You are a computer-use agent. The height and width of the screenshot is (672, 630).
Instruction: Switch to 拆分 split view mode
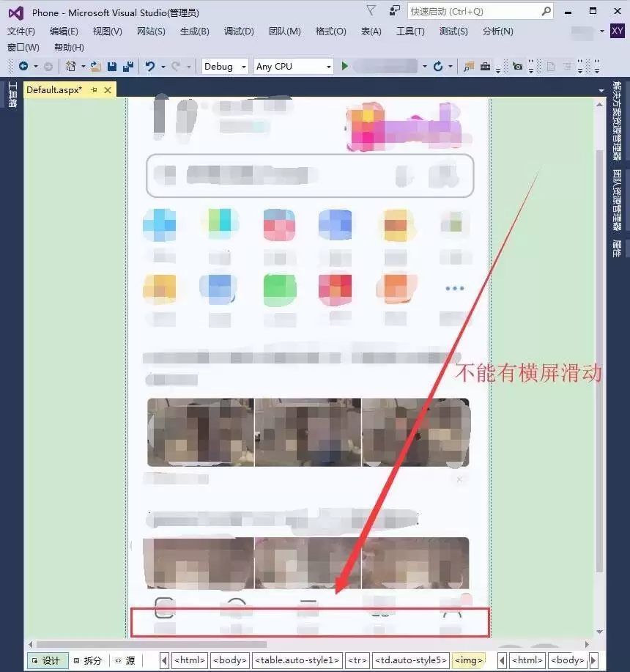click(88, 660)
